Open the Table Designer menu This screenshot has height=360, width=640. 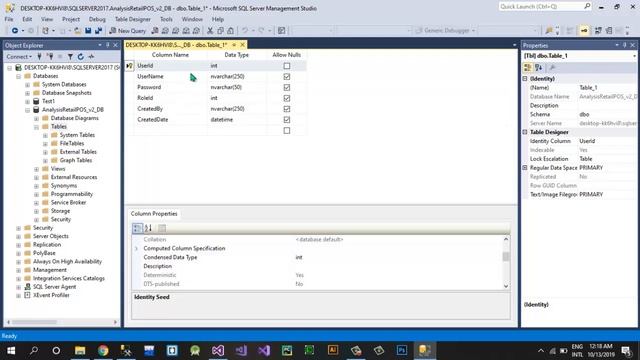coord(133,19)
